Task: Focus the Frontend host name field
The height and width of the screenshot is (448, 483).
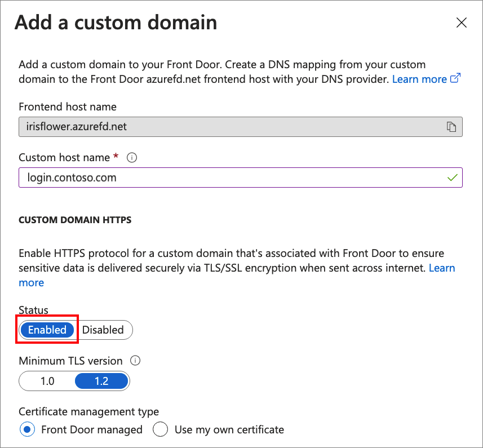Action: (241, 127)
